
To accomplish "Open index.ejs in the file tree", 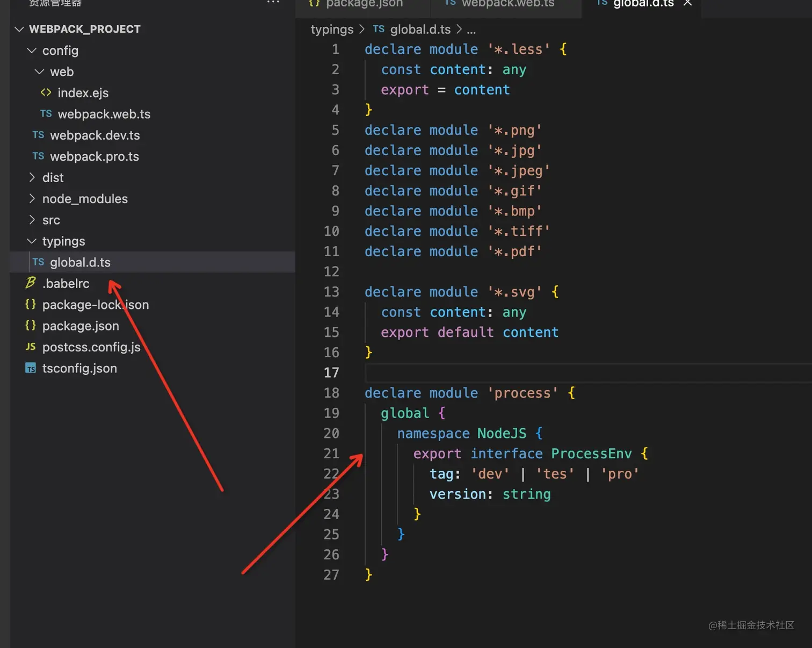I will 83,93.
